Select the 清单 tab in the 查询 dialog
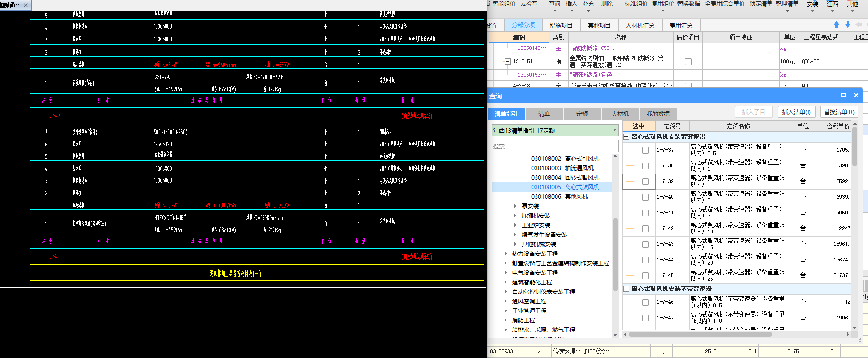868x358 pixels. pyautogui.click(x=544, y=114)
